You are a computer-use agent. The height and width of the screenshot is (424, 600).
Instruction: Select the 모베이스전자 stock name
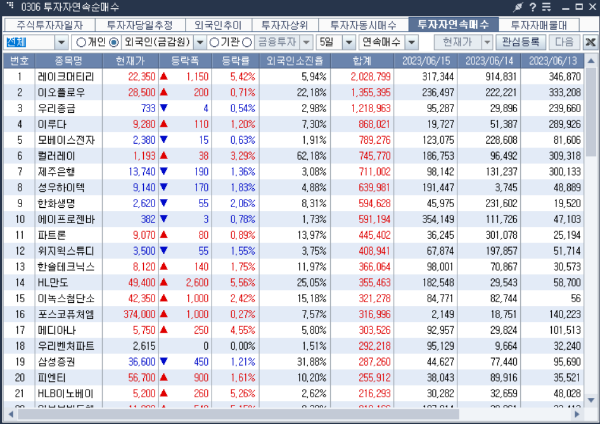point(66,140)
